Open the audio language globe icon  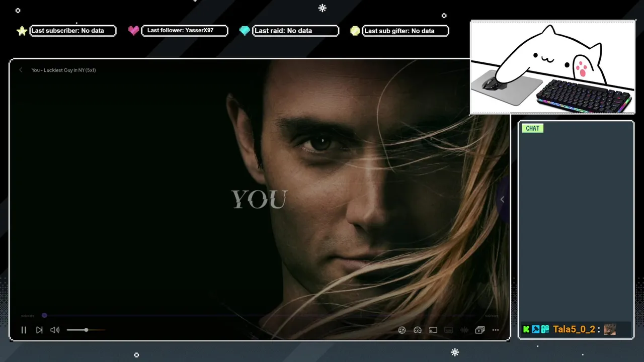click(402, 330)
